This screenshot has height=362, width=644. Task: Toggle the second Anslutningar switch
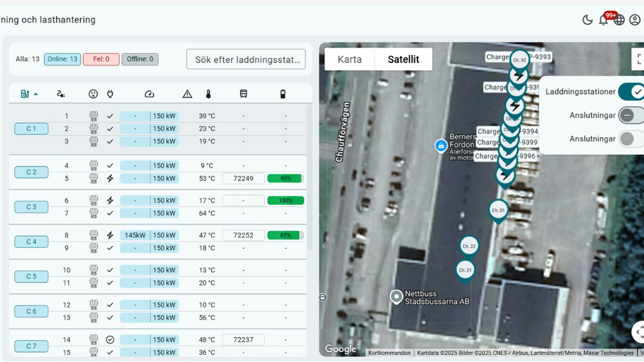(x=630, y=139)
